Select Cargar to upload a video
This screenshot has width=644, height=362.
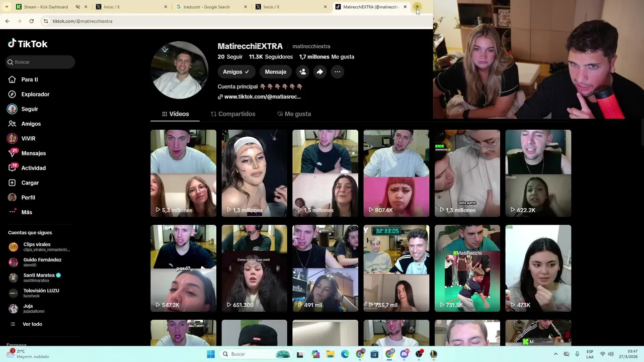[23, 183]
